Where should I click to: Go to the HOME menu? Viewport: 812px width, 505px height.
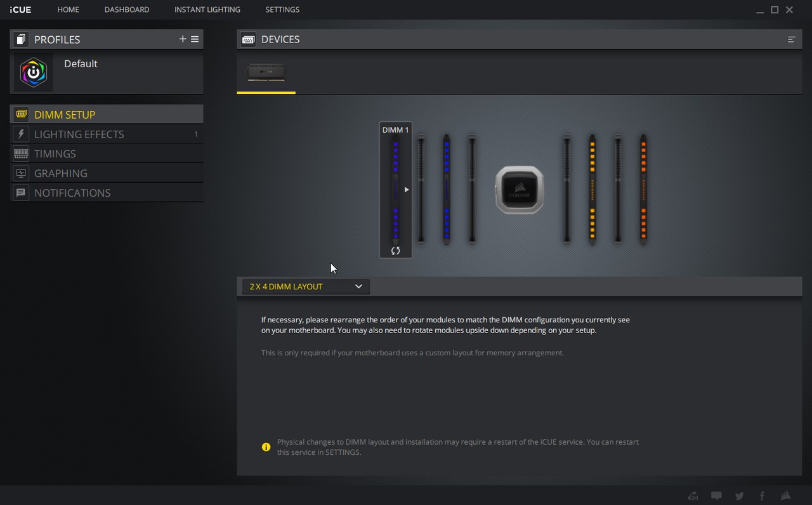point(68,10)
